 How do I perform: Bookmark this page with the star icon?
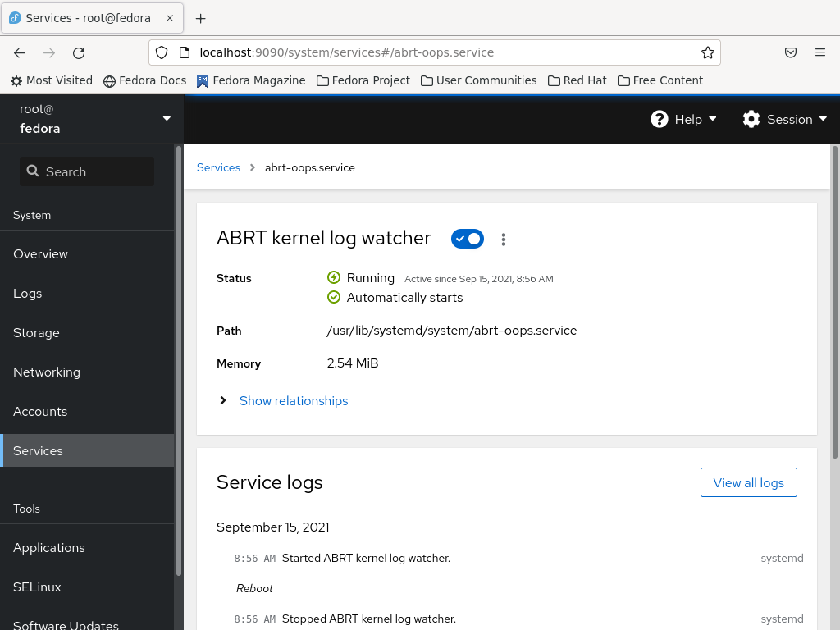(x=707, y=52)
